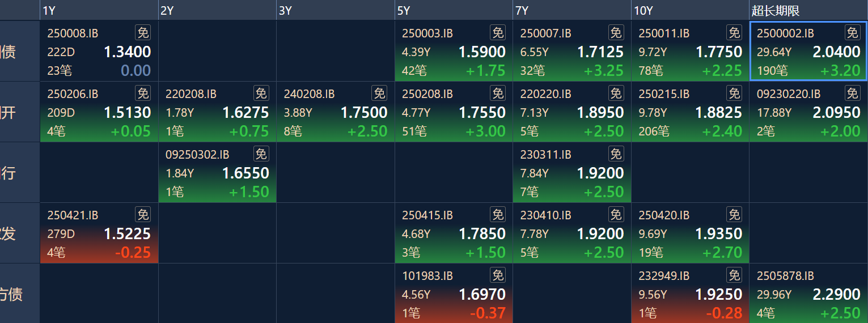This screenshot has height=323, width=868.
Task: Click the yield value 2.0400
Action: [x=837, y=52]
